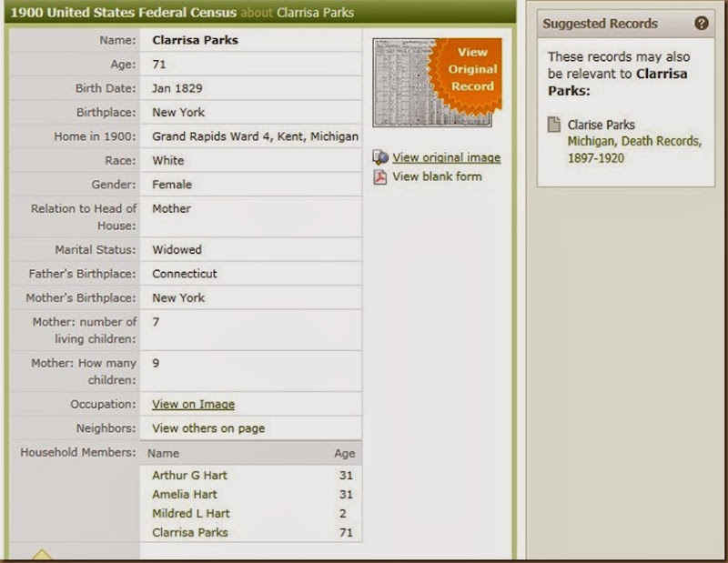The height and width of the screenshot is (563, 728).
Task: Click the bold name value Clarrisa Parks
Action: [x=195, y=40]
